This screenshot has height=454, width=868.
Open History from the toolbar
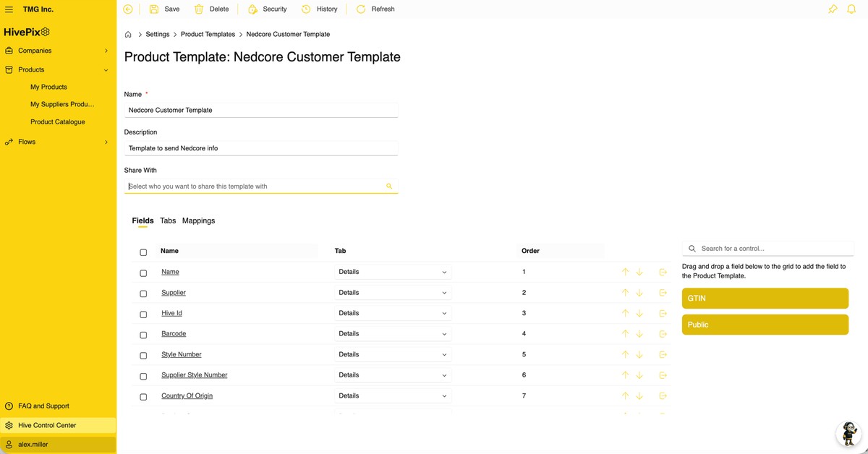tap(319, 9)
